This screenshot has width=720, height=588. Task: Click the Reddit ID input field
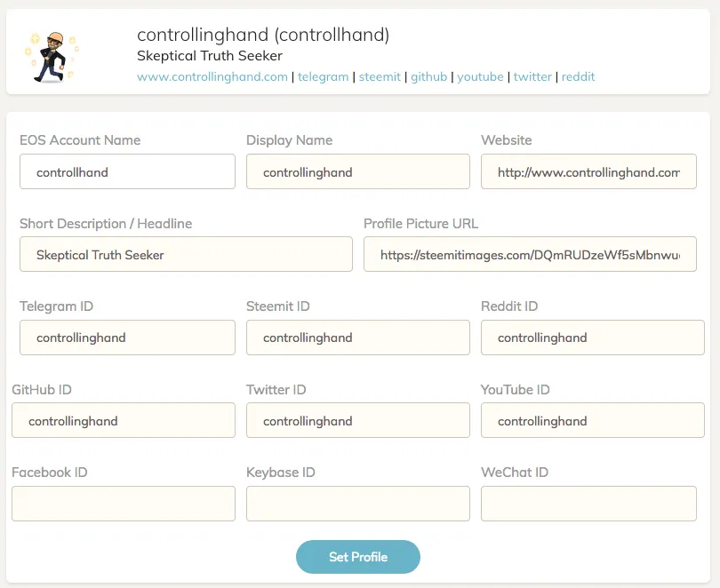(x=593, y=338)
